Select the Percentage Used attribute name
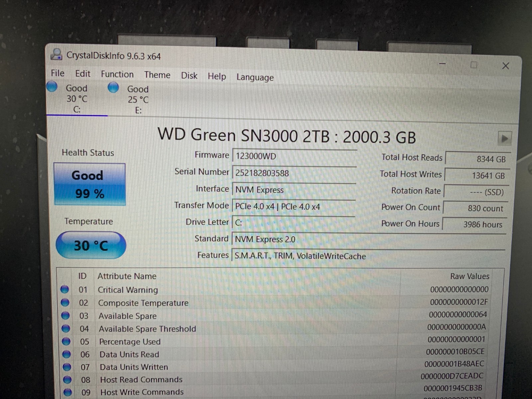The image size is (532, 399). tap(130, 342)
